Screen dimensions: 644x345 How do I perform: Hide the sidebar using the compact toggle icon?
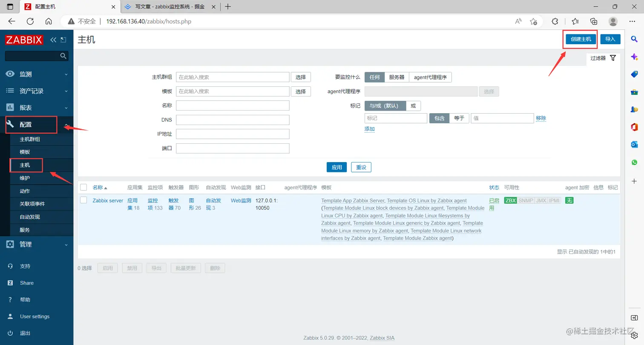(x=63, y=40)
